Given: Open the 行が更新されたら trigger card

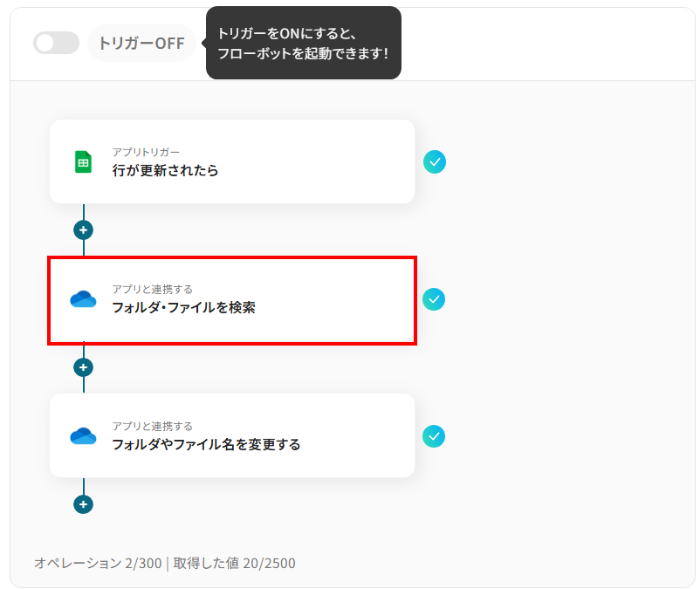Looking at the screenshot, I should tap(232, 161).
